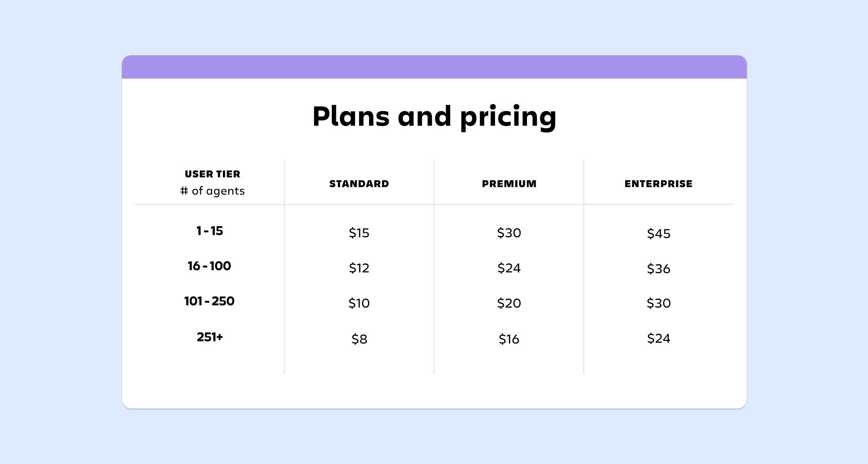
Task: Click the $45 Enterprise price
Action: (658, 234)
